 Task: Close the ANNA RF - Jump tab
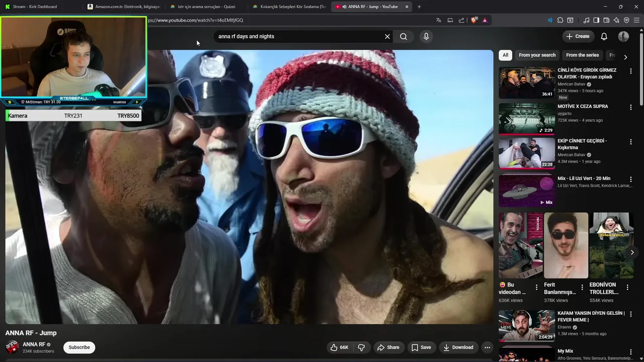click(x=407, y=7)
